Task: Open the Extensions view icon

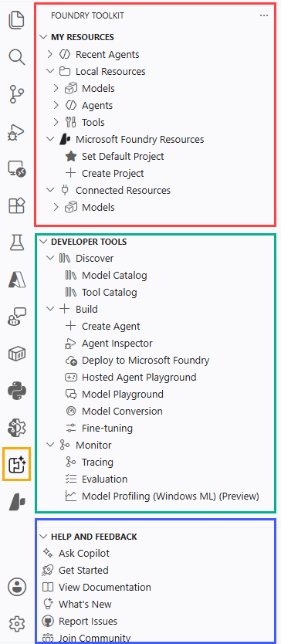Action: 17,205
